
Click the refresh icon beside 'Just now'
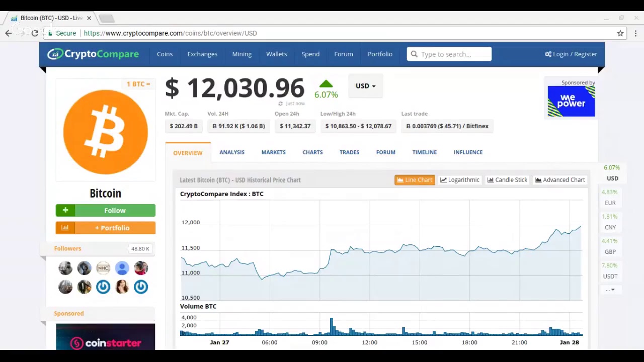[x=281, y=104]
